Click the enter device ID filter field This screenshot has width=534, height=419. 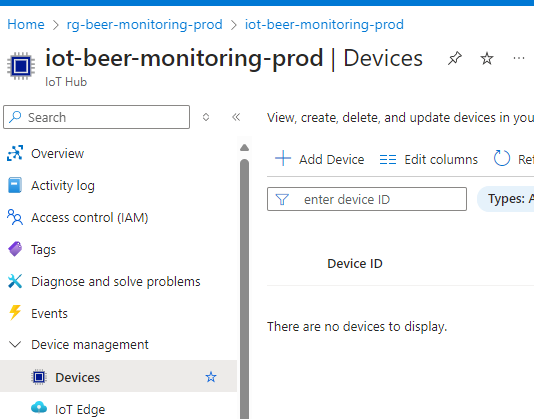click(367, 199)
